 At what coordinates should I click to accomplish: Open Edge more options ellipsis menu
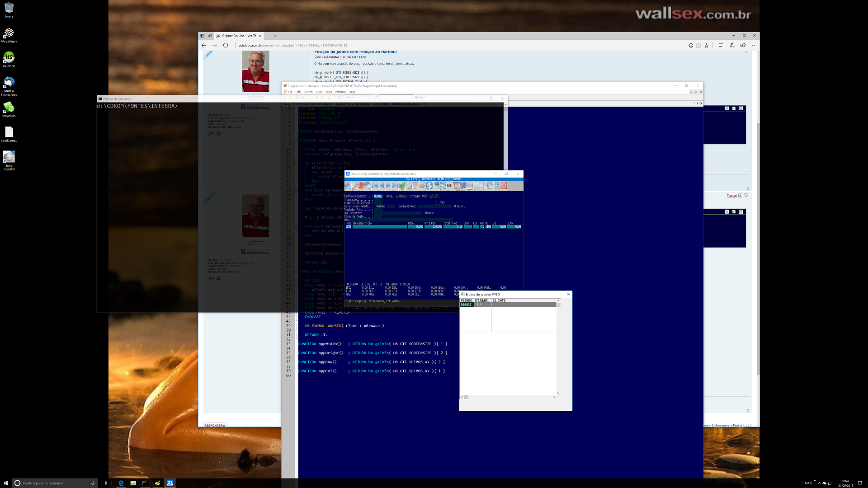[x=754, y=45]
